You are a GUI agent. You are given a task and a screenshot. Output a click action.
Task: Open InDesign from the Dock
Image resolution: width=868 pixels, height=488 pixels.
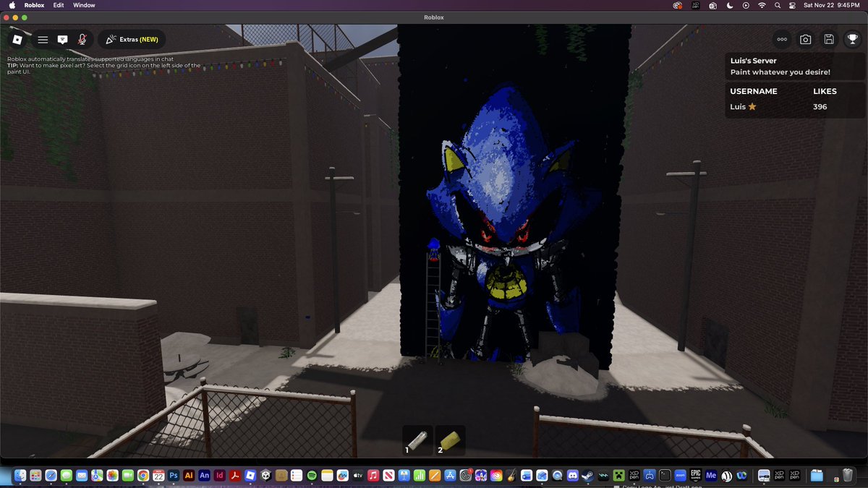tap(220, 476)
